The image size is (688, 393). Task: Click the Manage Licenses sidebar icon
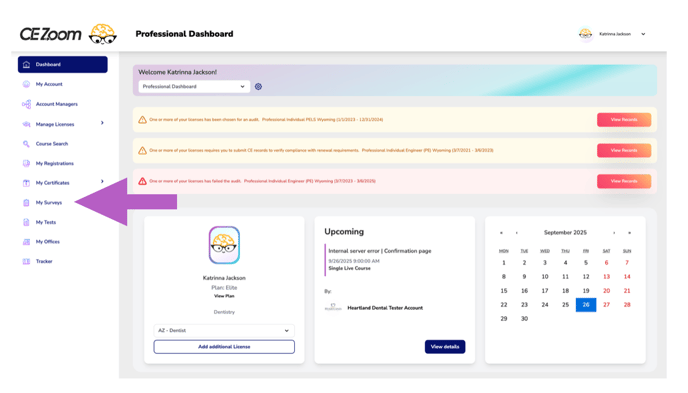tap(26, 124)
